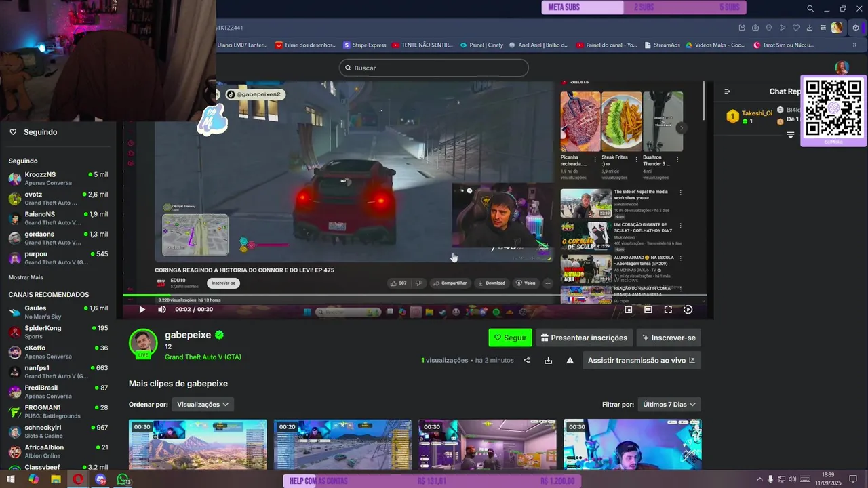
Task: Switch the player to theater mode
Action: click(648, 310)
